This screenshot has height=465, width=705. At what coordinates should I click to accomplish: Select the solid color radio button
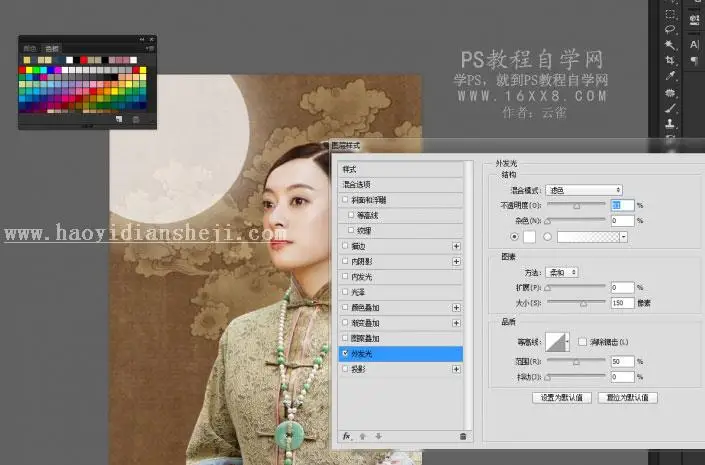(514, 237)
